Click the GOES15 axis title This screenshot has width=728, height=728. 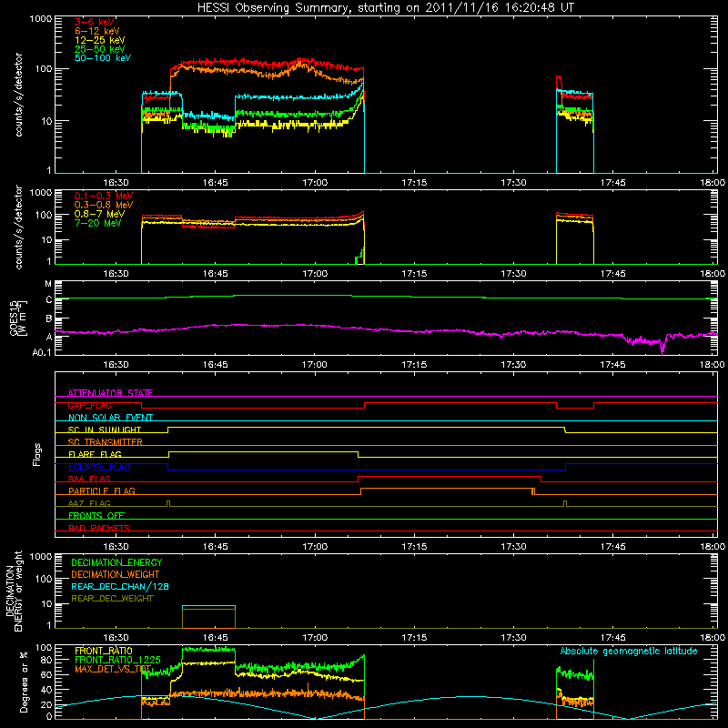18,318
